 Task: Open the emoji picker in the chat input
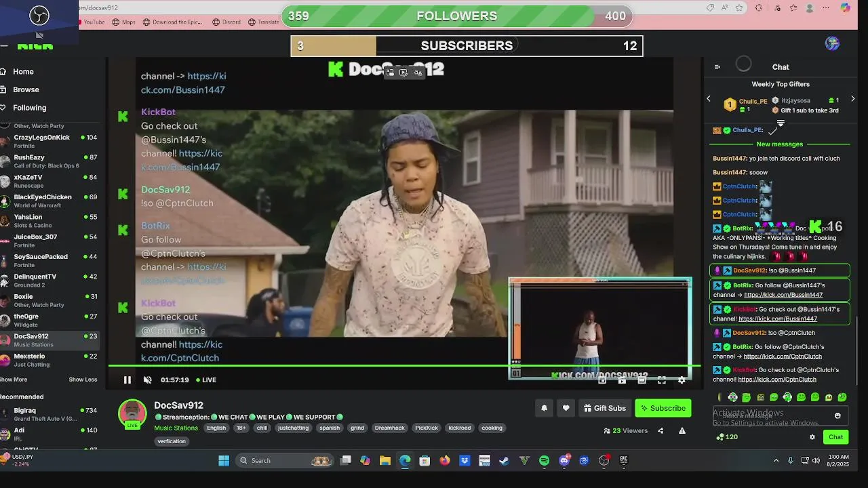pyautogui.click(x=837, y=415)
